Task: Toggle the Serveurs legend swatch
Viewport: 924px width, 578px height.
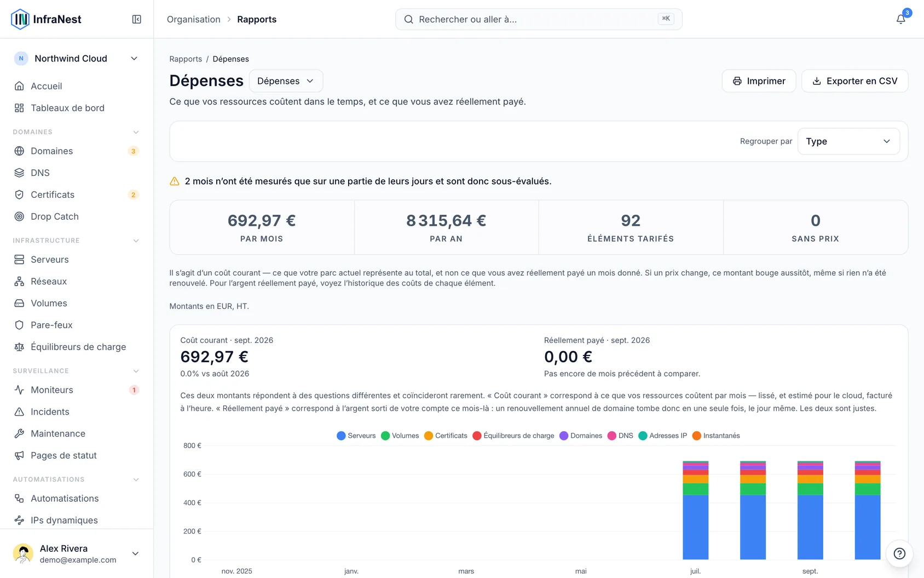Action: coord(341,436)
